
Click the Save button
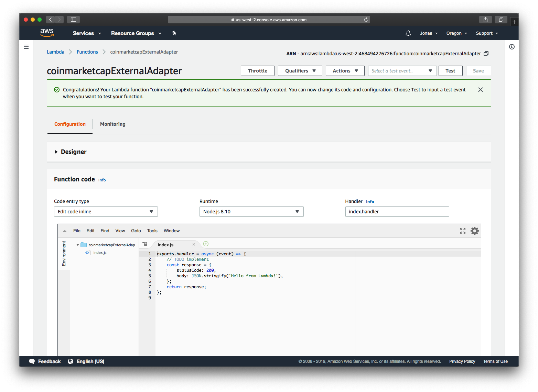click(478, 71)
